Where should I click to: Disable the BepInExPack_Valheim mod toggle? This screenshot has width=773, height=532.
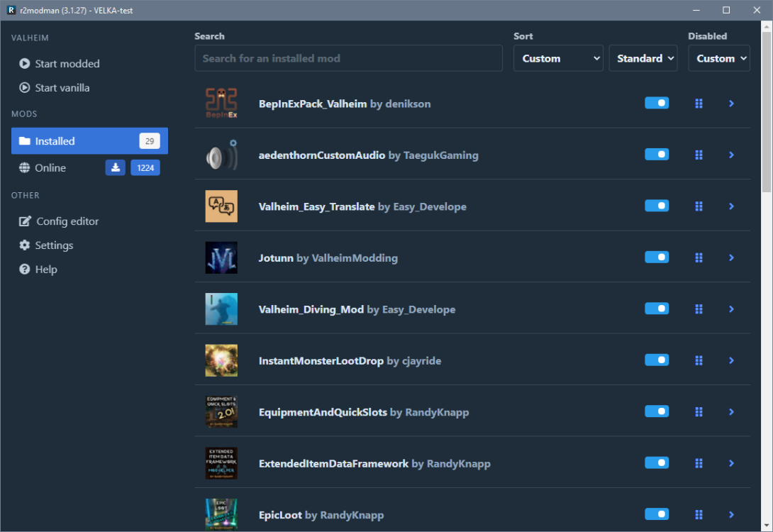click(x=657, y=103)
